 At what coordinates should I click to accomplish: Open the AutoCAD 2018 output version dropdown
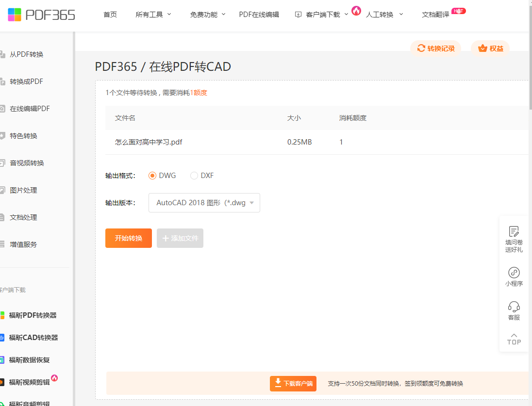click(204, 203)
